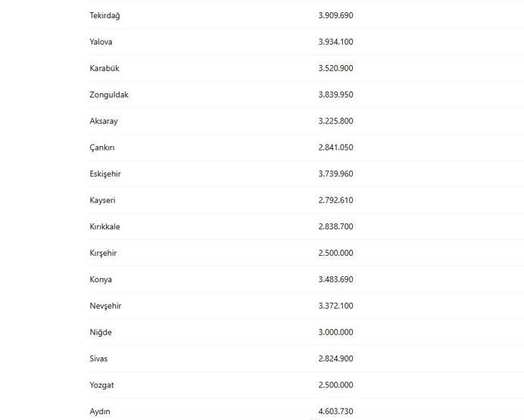
Task: Click the Zonguldak city label
Action: point(109,95)
